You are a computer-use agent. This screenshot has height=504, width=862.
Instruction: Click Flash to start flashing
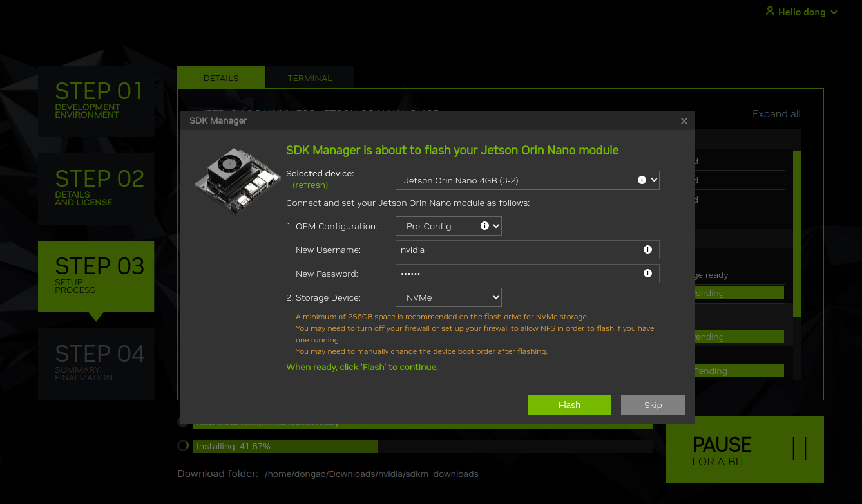coord(569,404)
